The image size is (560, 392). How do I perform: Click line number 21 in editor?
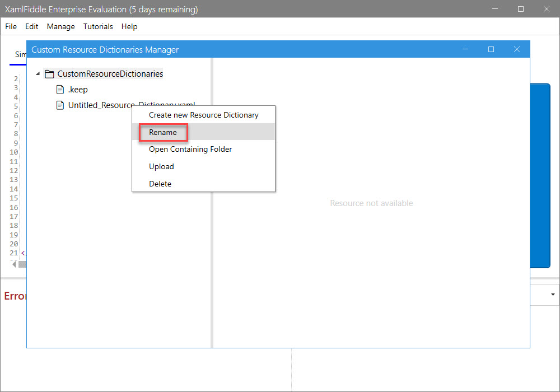13,253
